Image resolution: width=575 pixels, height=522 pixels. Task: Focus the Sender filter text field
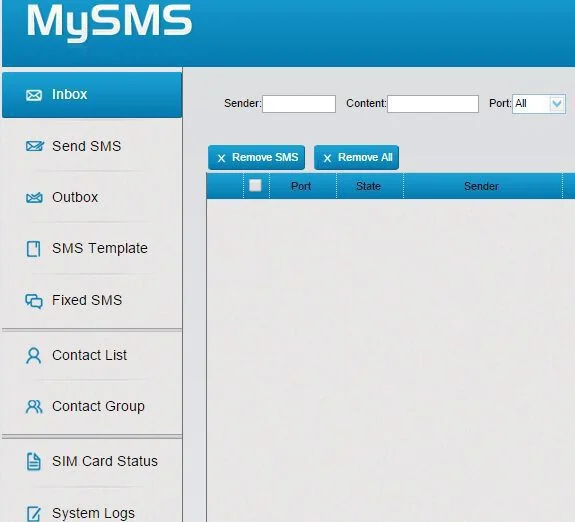[x=299, y=104]
